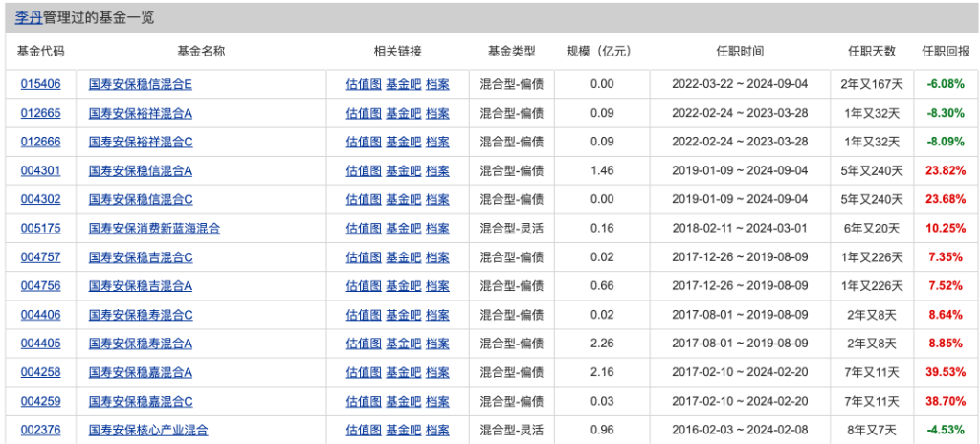980x444 pixels.
Task: Open fund code 004406 link
Action: 40,315
